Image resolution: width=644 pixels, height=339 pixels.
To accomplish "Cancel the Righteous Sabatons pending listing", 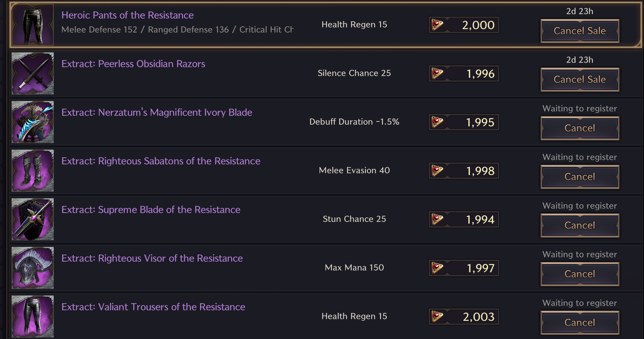I will pos(580,177).
